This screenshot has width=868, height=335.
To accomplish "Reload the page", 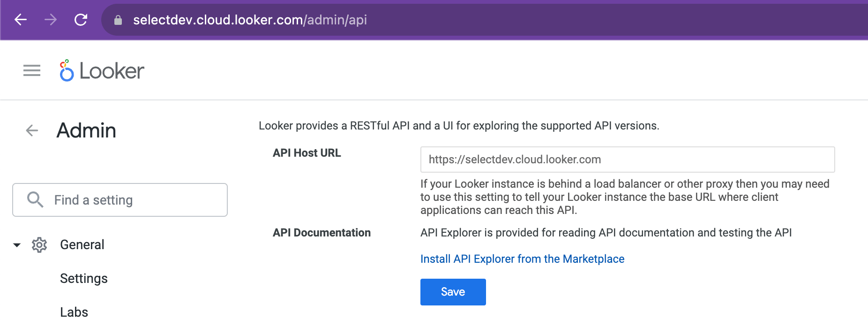I will point(81,20).
